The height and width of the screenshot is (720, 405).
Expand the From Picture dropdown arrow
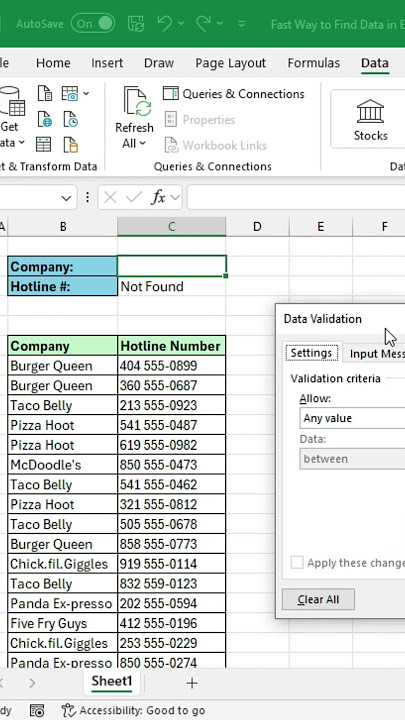[x=86, y=94]
